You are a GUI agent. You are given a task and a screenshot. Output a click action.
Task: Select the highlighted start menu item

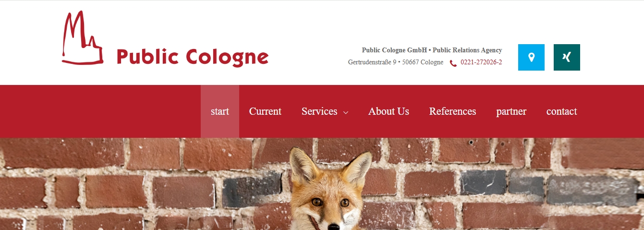click(220, 111)
